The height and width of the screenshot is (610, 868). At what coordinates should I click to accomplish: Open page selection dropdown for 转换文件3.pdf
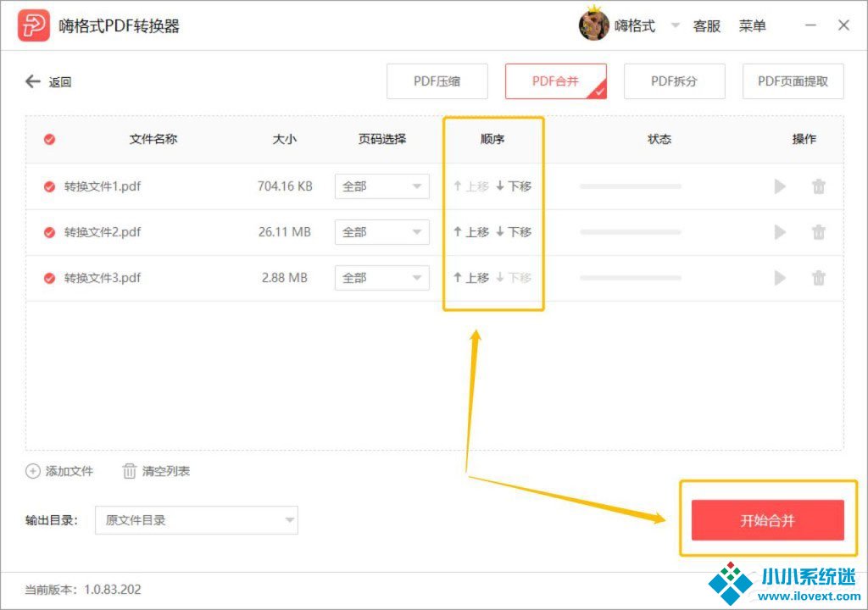coord(381,278)
